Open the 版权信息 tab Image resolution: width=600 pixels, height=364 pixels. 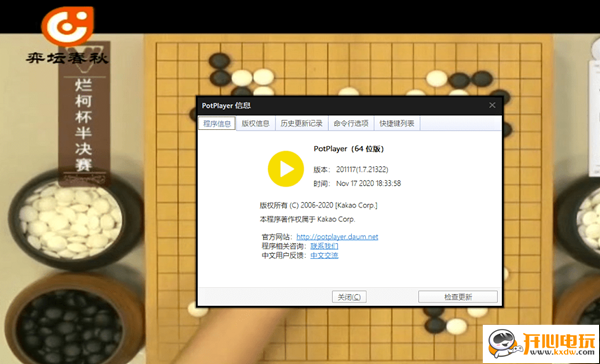coord(256,123)
